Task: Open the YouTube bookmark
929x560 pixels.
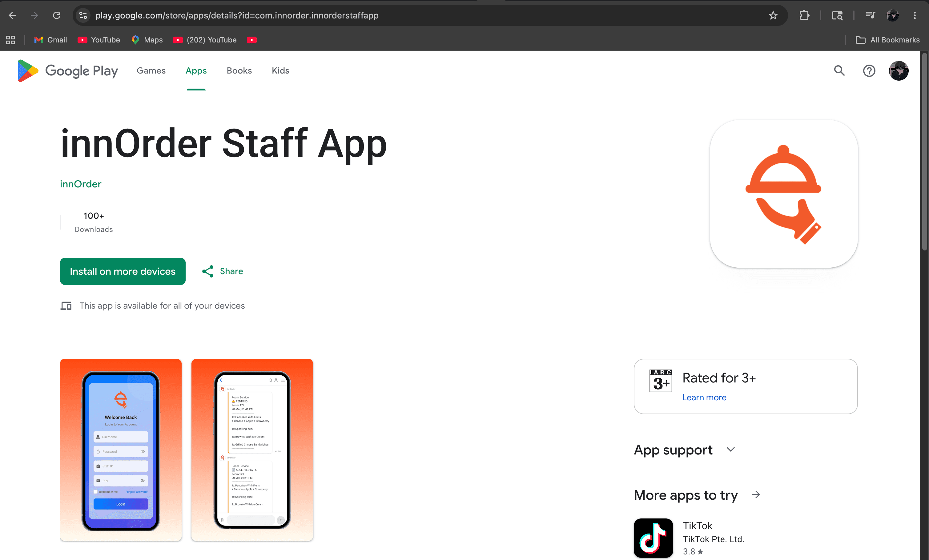Action: [x=99, y=40]
